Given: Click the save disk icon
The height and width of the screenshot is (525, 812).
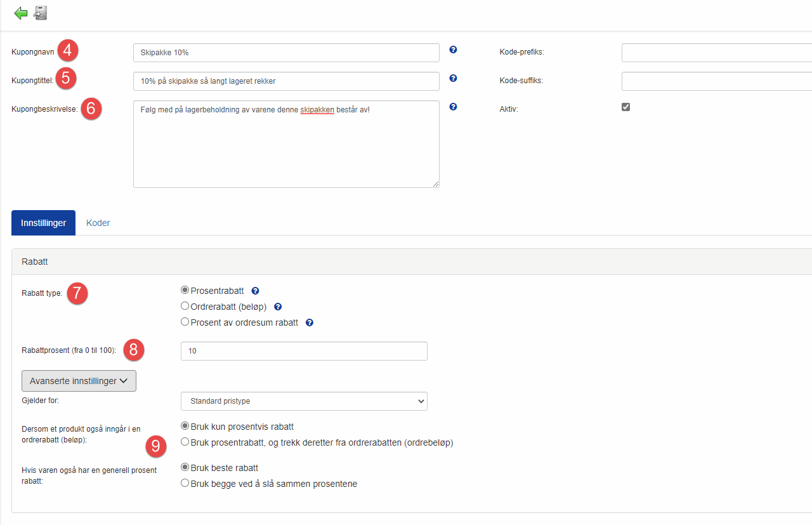Looking at the screenshot, I should tap(41, 13).
